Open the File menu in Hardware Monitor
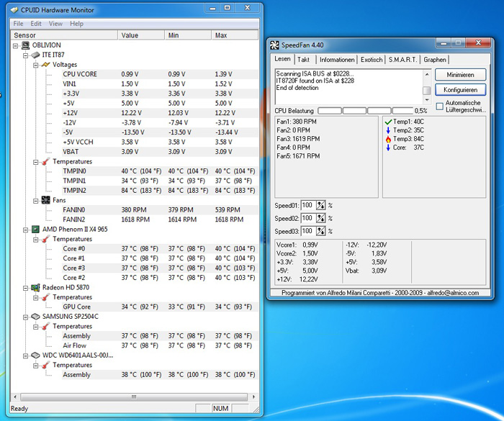 click(x=18, y=24)
